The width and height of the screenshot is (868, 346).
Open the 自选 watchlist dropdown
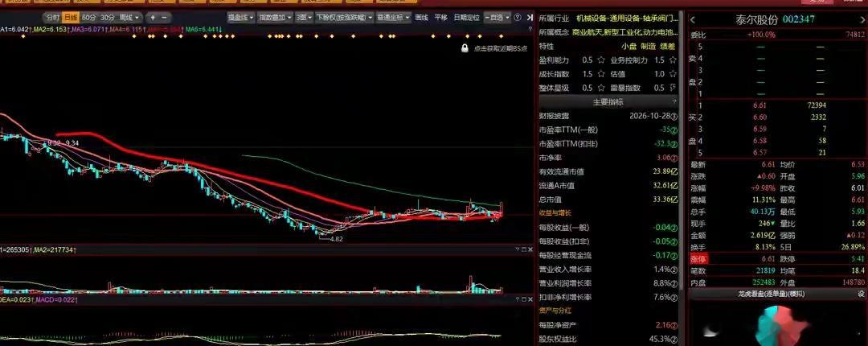pos(497,18)
